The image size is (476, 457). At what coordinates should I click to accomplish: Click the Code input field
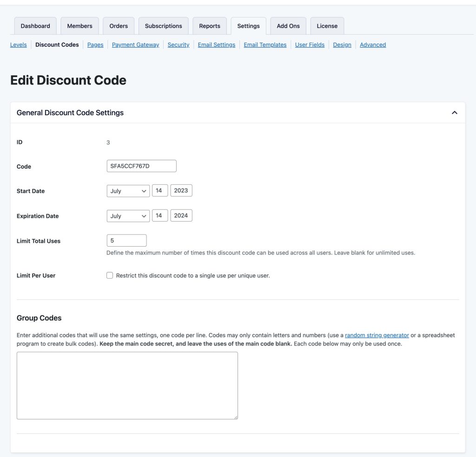141,166
